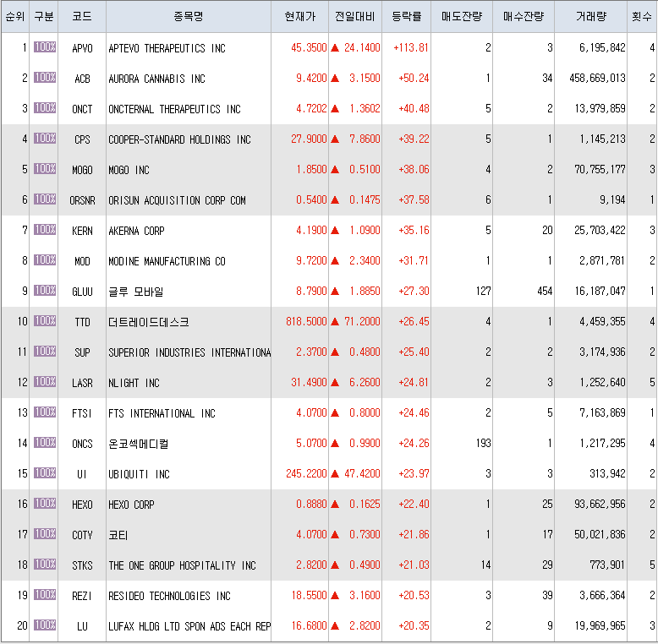The height and width of the screenshot is (644, 658).
Task: Sort by the 매수잔량 column header
Action: (x=524, y=16)
